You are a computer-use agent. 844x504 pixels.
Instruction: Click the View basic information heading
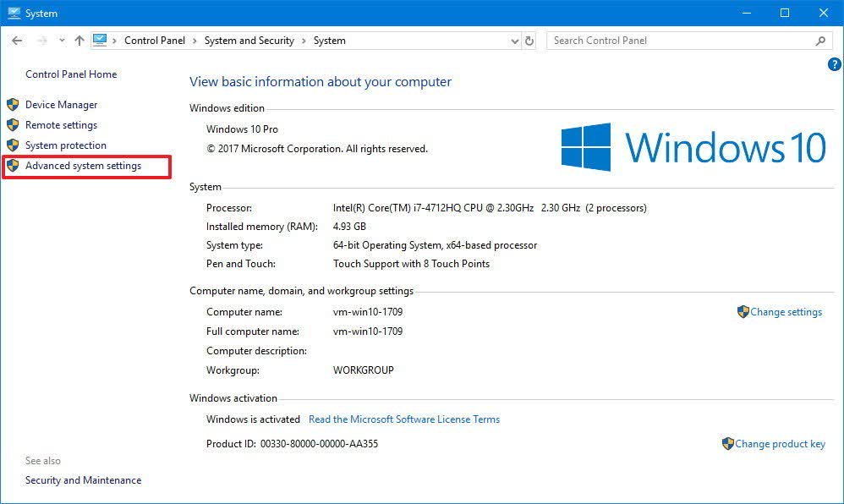(321, 82)
